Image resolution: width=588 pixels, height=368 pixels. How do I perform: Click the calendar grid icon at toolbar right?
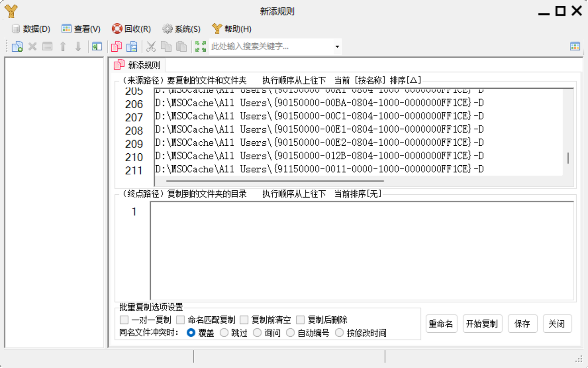click(x=575, y=47)
